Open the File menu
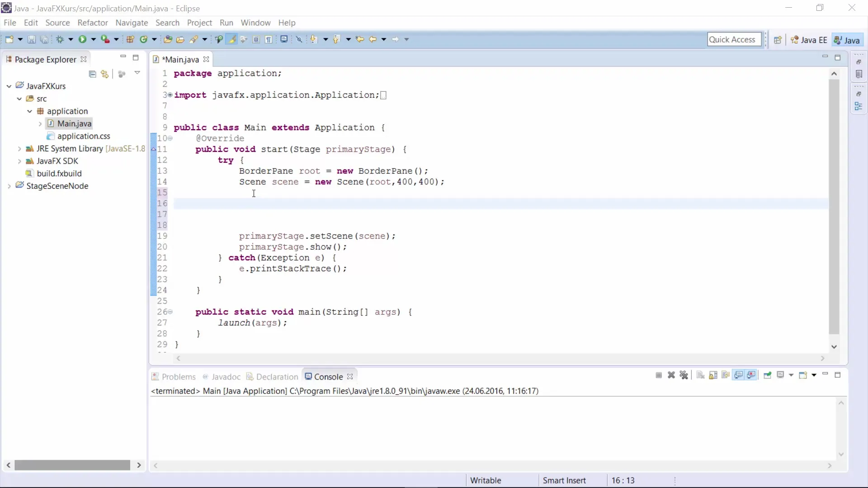 click(x=9, y=23)
